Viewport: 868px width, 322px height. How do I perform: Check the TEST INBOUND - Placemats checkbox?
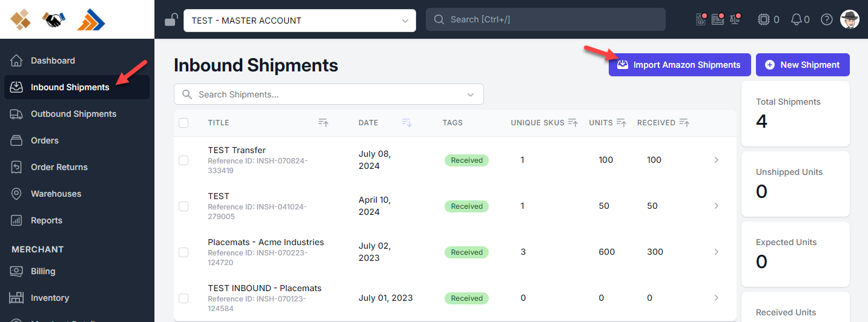tap(184, 298)
